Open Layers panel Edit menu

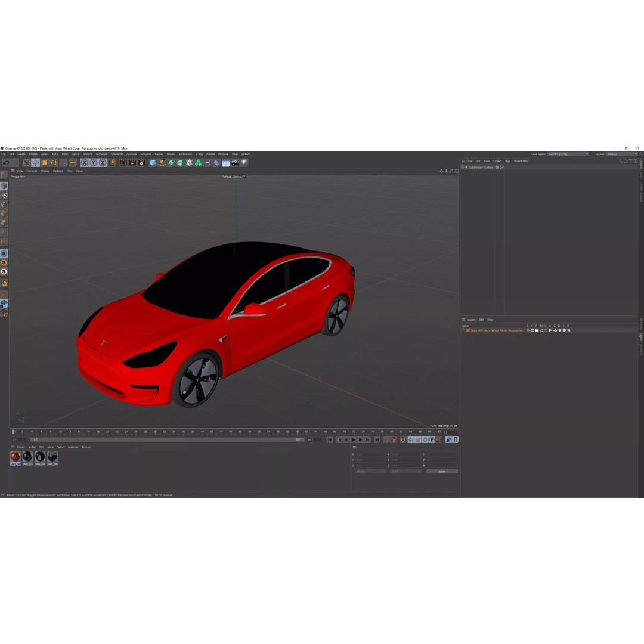(x=481, y=320)
